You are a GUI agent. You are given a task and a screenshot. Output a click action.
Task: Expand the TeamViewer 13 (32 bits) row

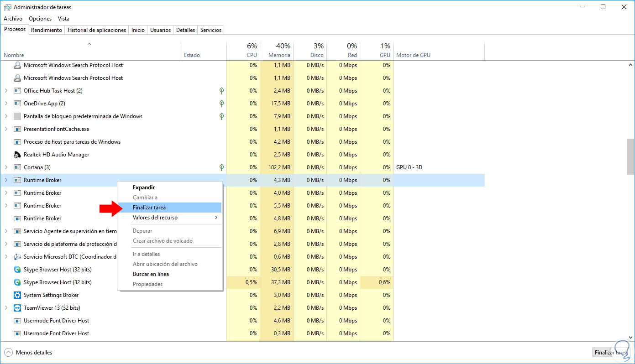6,308
